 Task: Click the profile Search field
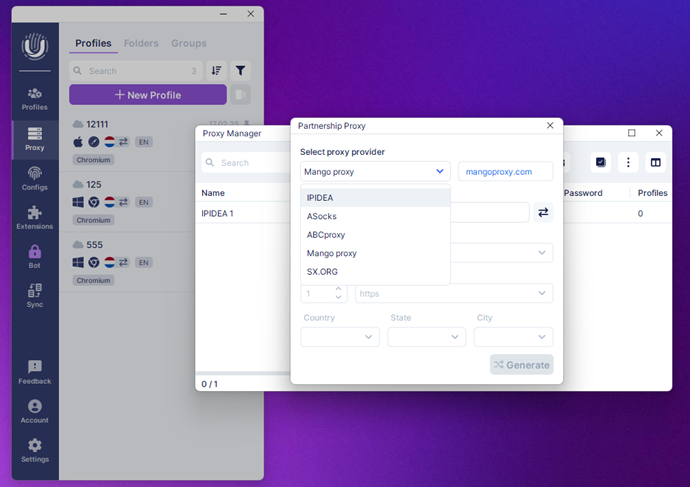click(x=136, y=70)
